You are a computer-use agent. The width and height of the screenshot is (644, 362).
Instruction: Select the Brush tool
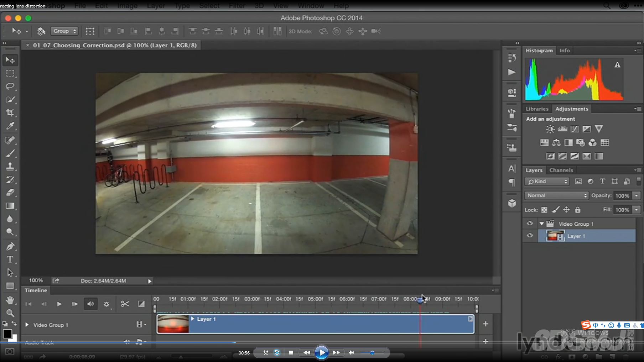tap(10, 153)
